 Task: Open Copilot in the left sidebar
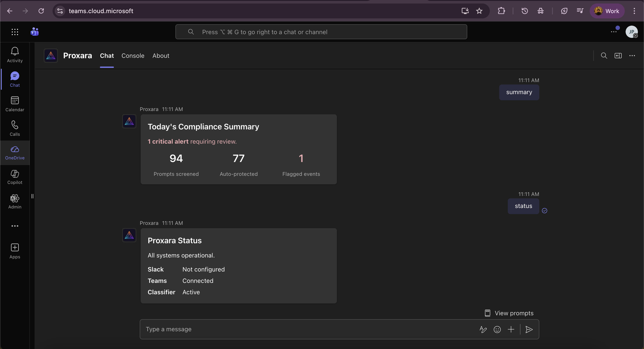click(x=15, y=177)
